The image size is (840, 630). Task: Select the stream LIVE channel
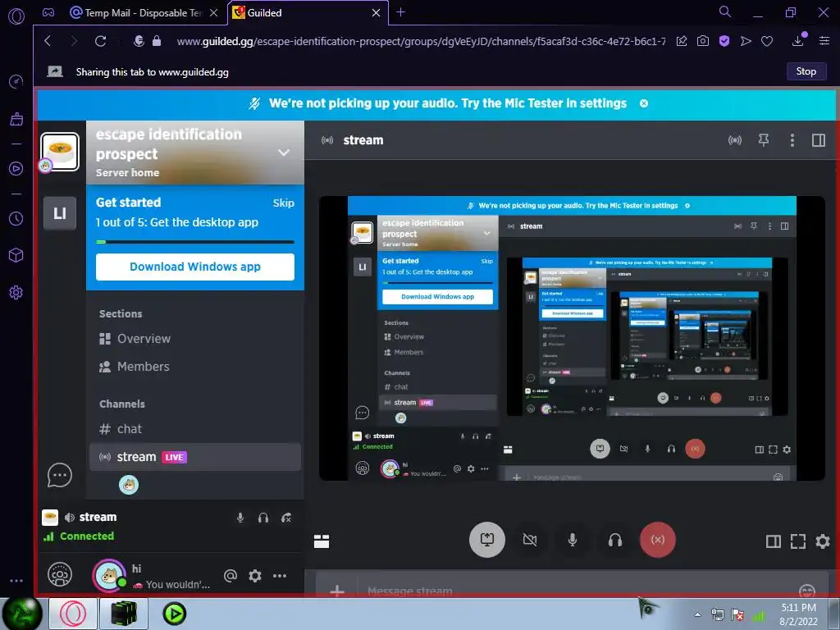tap(195, 457)
